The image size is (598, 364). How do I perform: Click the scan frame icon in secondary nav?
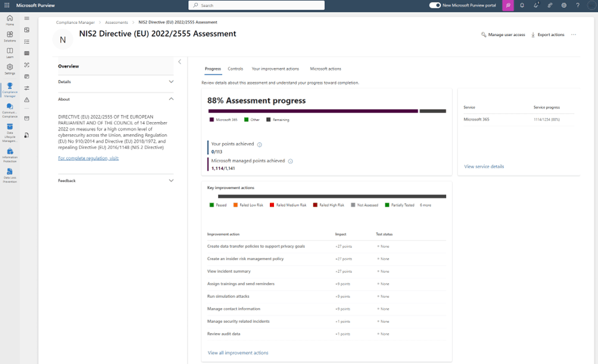coord(27,65)
